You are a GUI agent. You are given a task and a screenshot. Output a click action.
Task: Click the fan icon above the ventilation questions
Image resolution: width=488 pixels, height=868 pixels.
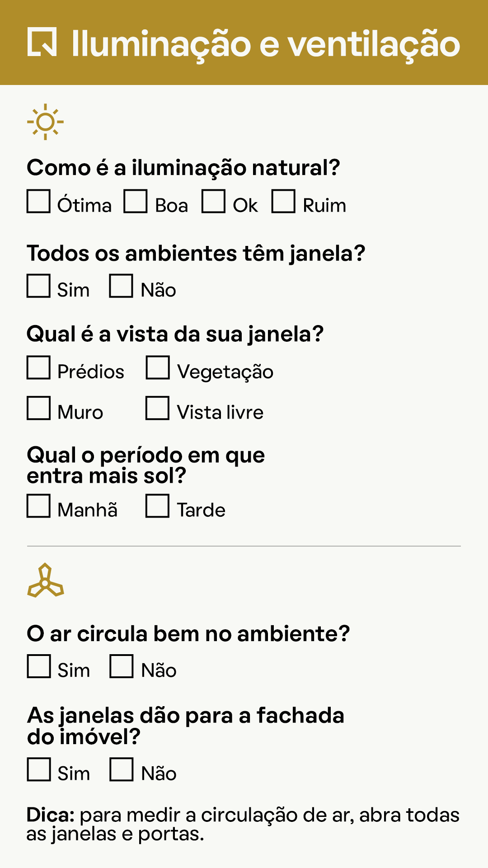tap(45, 580)
